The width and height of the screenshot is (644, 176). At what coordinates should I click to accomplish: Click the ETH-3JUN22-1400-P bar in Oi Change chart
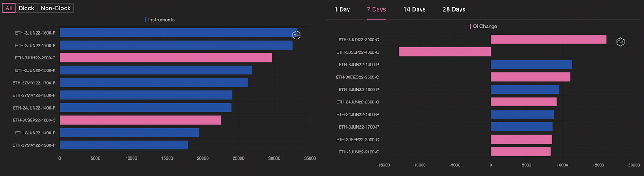pyautogui.click(x=531, y=64)
